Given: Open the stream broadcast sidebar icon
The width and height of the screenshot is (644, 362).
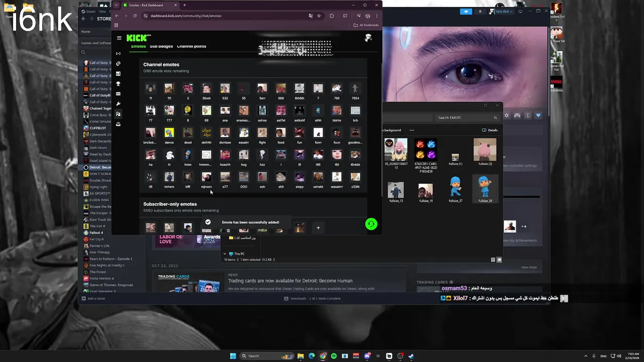Looking at the screenshot, I should (x=118, y=53).
